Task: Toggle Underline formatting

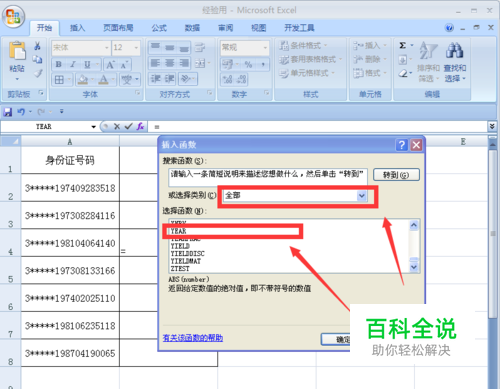Action: pyautogui.click(x=87, y=64)
